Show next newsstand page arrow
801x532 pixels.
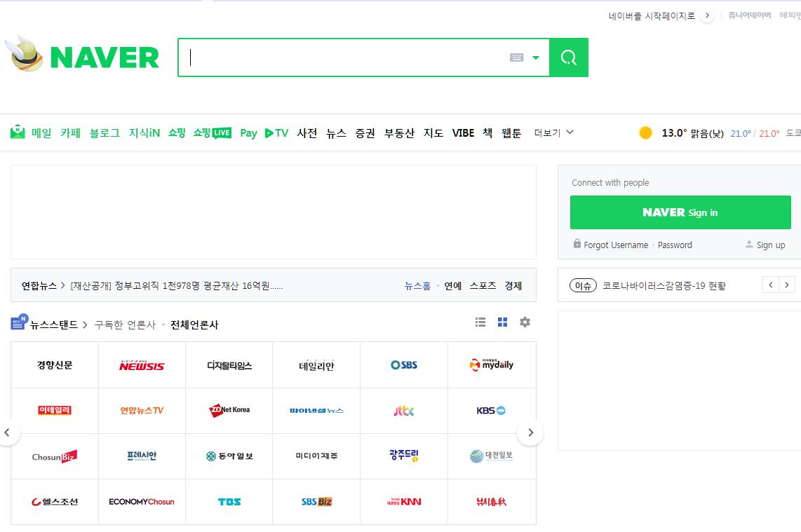530,433
